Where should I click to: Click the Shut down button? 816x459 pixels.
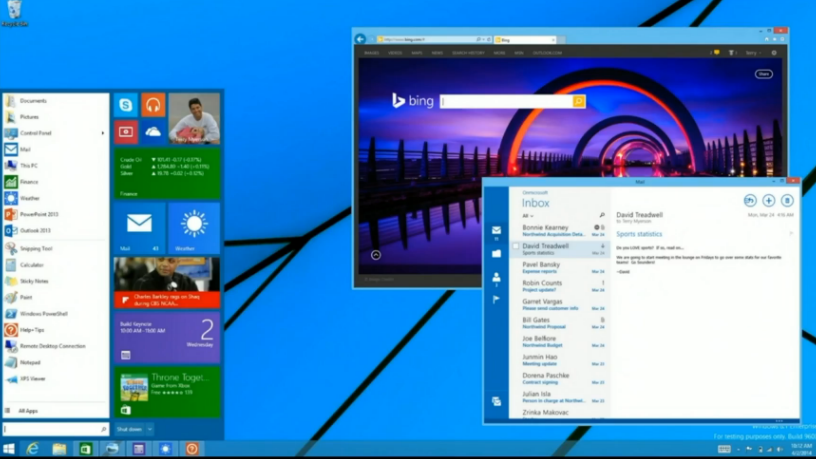129,429
